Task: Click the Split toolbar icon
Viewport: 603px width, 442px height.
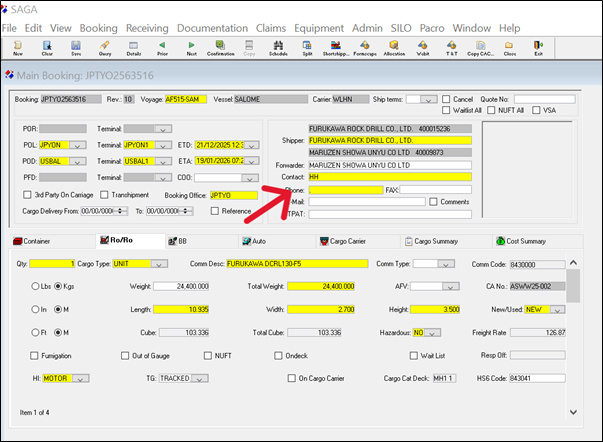Action: click(306, 47)
